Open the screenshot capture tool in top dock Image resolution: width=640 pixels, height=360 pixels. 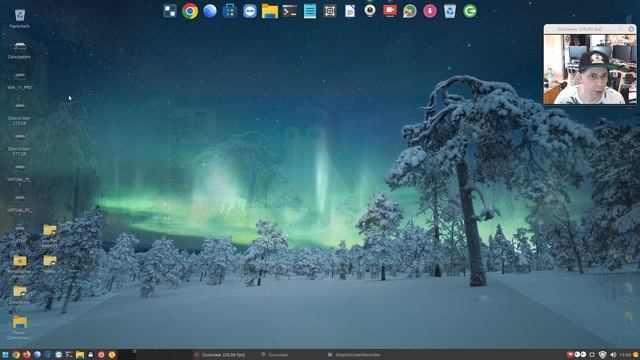tap(330, 11)
